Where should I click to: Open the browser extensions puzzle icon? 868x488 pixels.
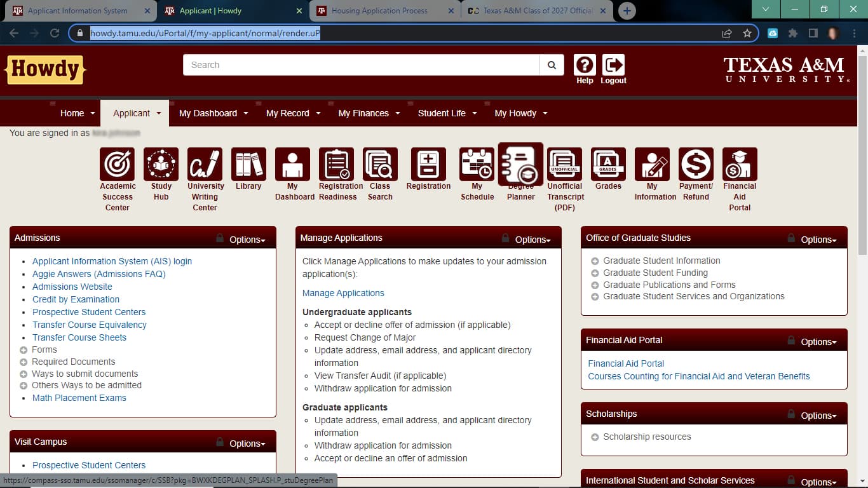tap(793, 33)
